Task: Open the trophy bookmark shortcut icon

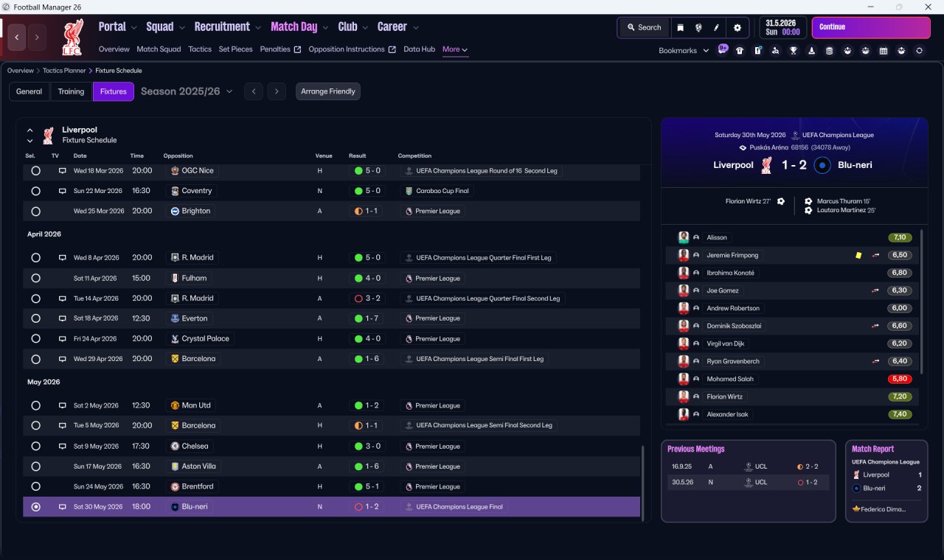Action: click(794, 51)
